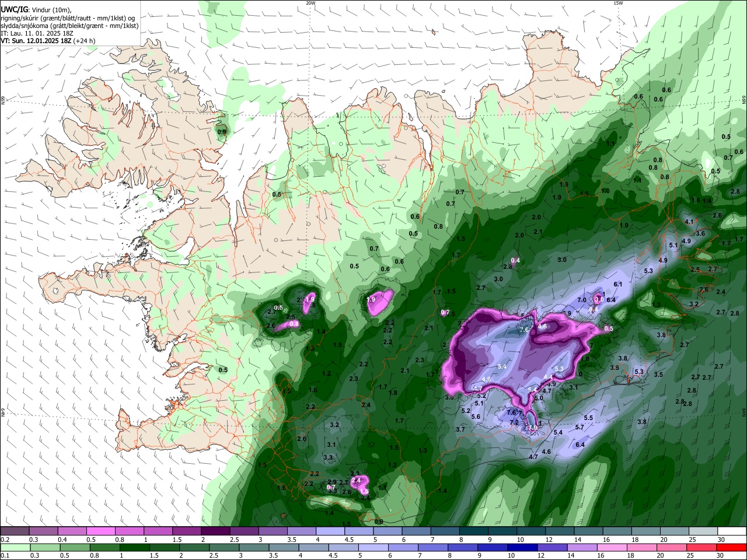Click the '5.7' precipitation value on map
Image resolution: width=747 pixels, height=560 pixels.
(x=580, y=428)
